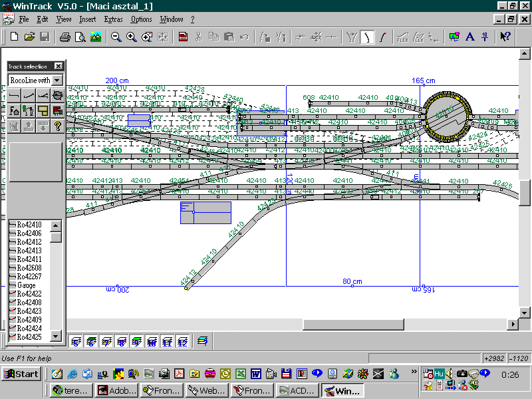Select curved track type in Track selection

[x=29, y=96]
